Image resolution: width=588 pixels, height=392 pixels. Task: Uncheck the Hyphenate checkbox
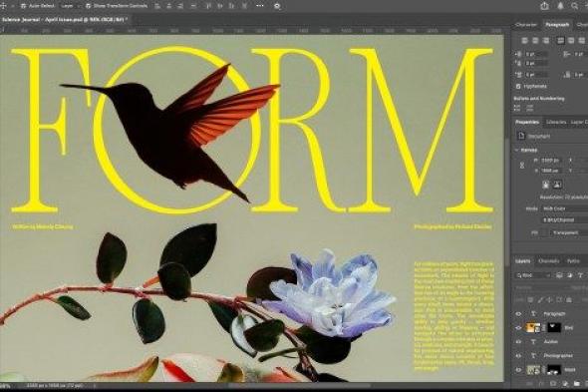click(x=518, y=87)
